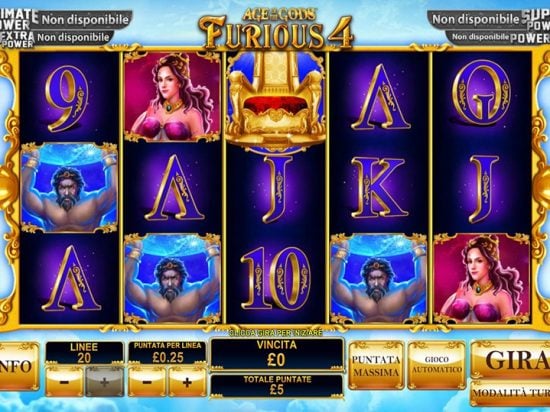The image size is (550, 412).
Task: Open Gioco Automatico autoplay
Action: 437,366
